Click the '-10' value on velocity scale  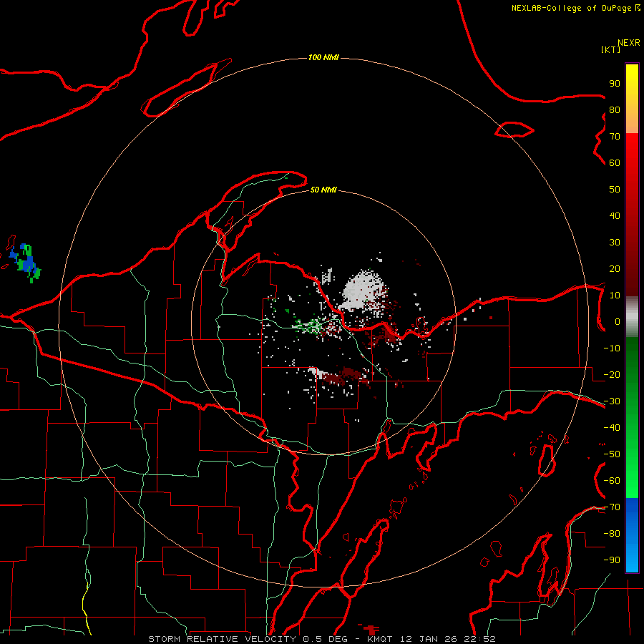612,348
